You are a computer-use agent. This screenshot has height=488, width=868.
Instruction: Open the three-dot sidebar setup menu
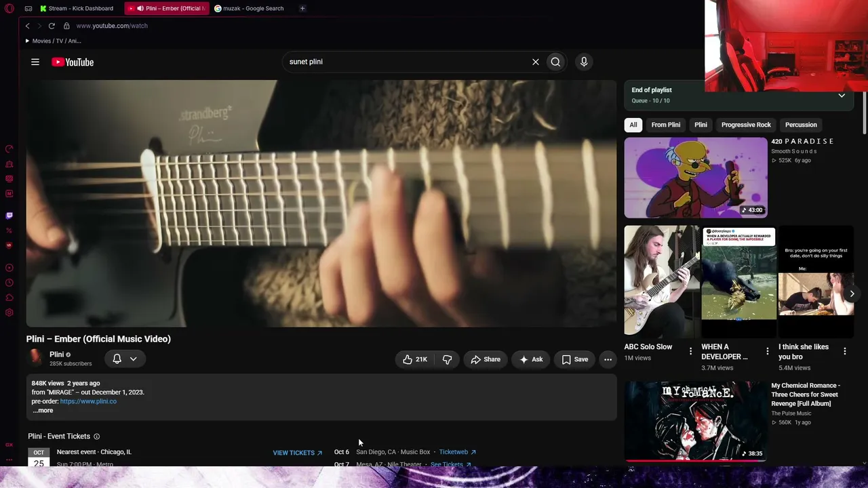coord(9,459)
